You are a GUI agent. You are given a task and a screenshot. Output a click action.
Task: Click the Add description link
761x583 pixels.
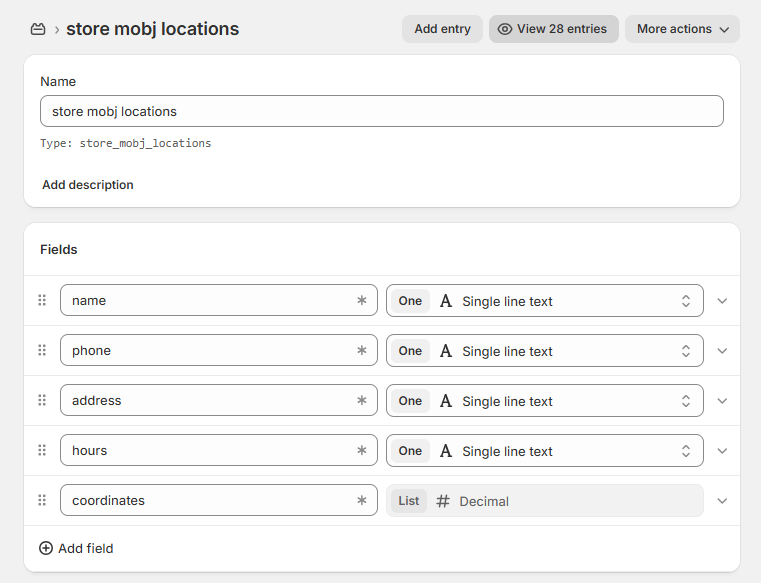(88, 185)
